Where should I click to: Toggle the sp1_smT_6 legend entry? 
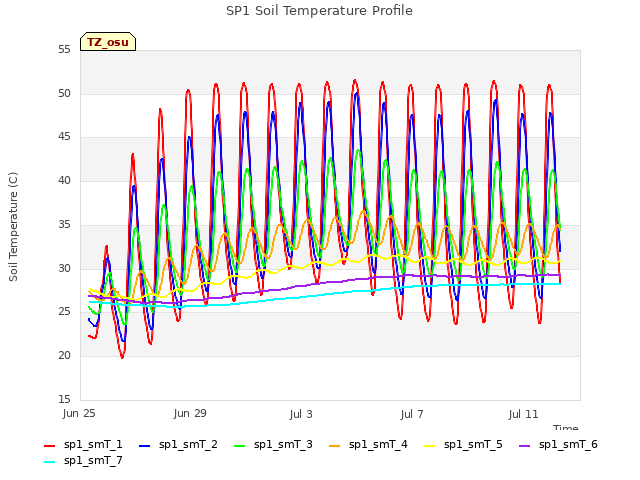[x=558, y=444]
